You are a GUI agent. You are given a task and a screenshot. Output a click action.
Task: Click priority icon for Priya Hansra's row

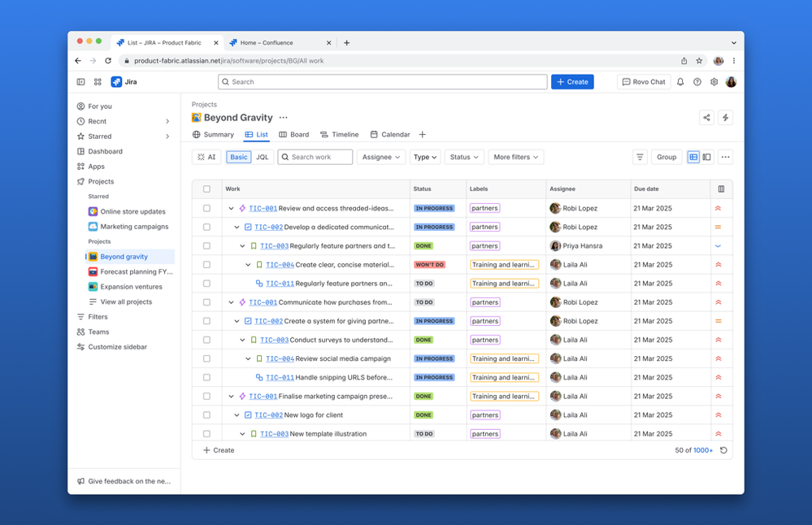[719, 246]
